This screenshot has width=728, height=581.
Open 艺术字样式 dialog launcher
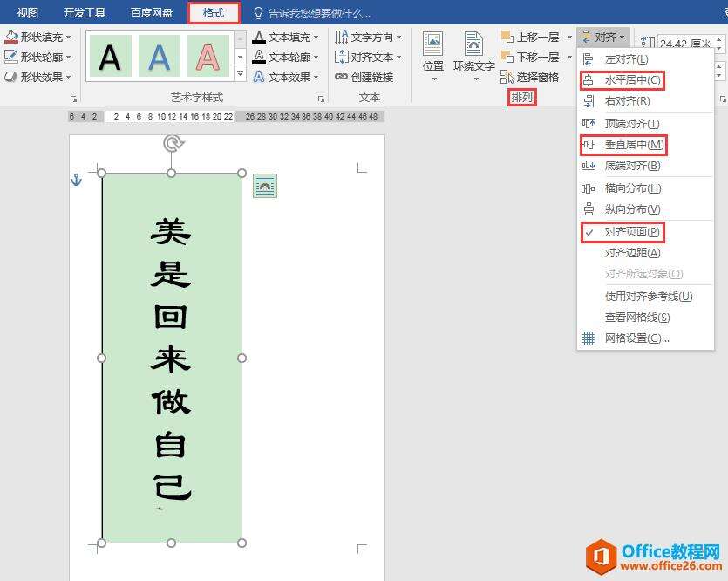point(321,99)
